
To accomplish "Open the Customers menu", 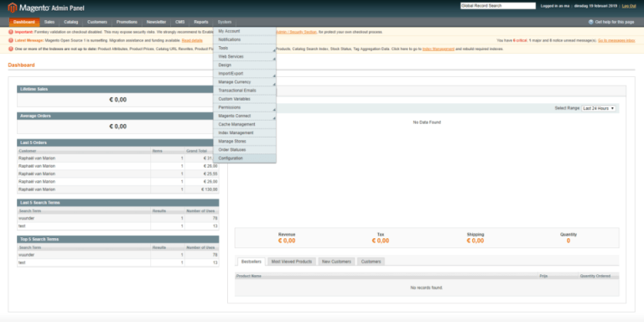I will click(x=97, y=22).
